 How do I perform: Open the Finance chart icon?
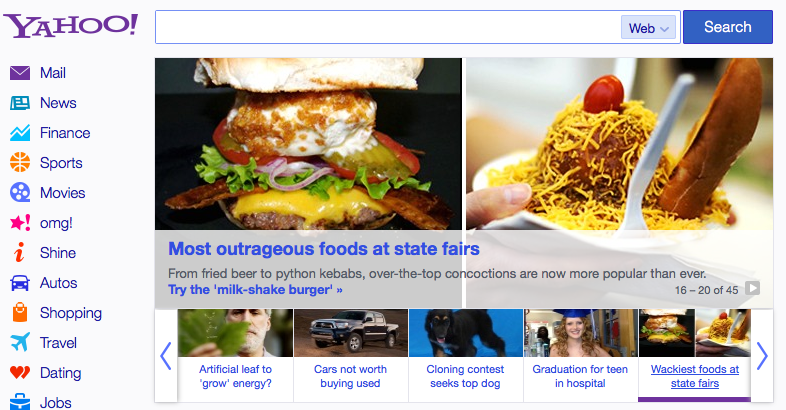(20, 133)
